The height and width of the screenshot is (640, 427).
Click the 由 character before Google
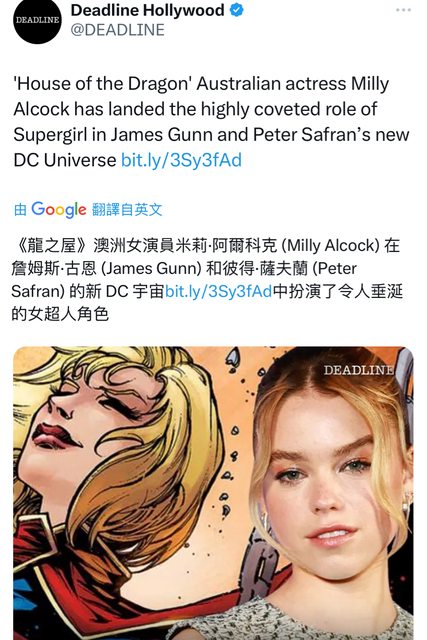[20, 210]
